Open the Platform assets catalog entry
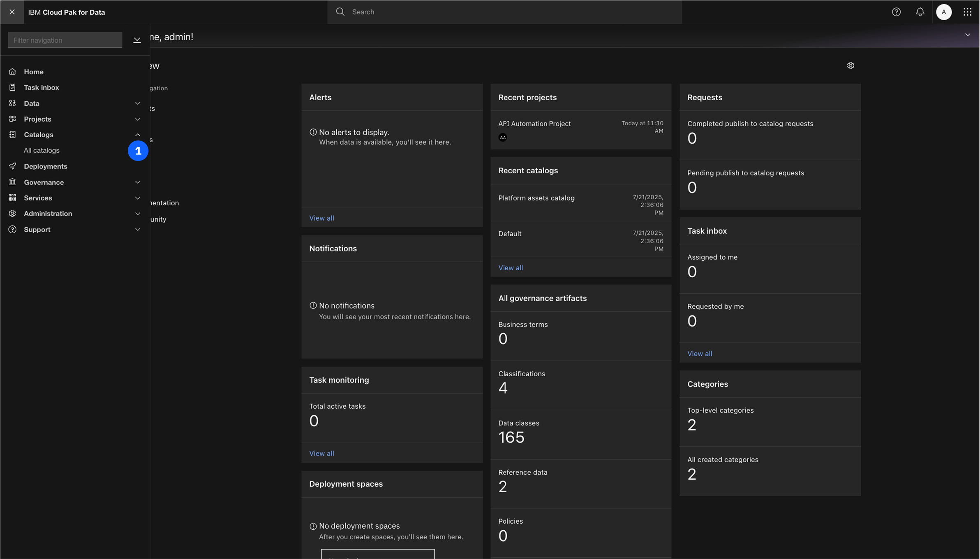The height and width of the screenshot is (559, 980). 536,198
